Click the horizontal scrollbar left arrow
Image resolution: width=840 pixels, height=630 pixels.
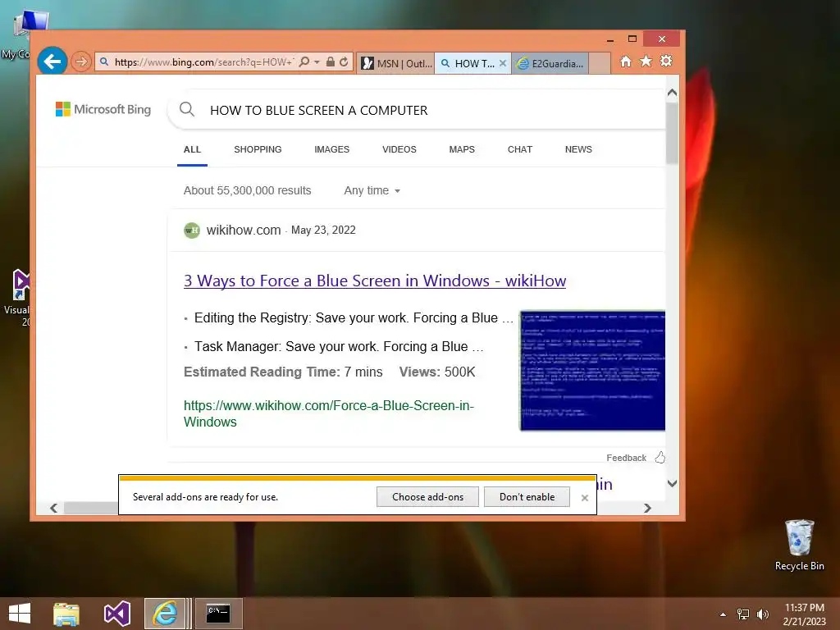click(x=53, y=508)
